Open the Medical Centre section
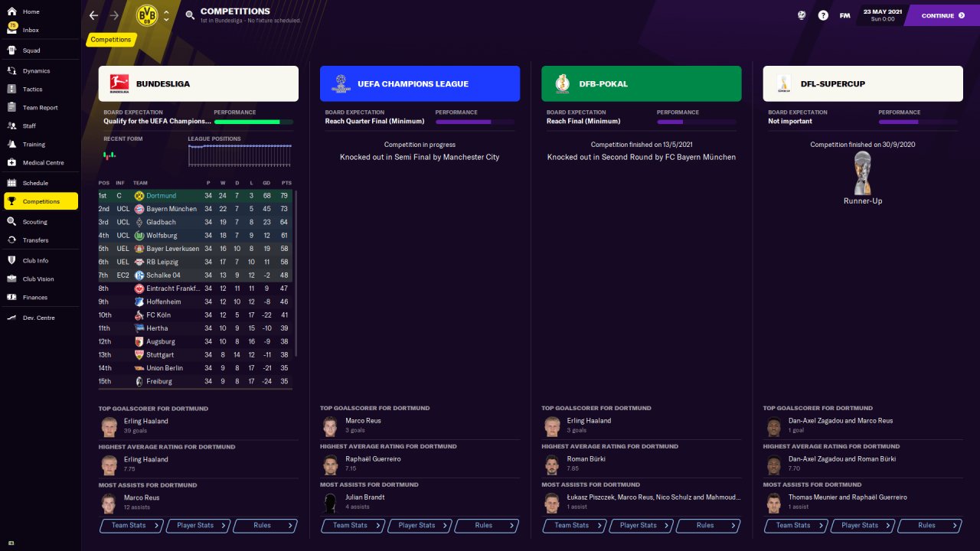The height and width of the screenshot is (551, 980). coord(43,162)
